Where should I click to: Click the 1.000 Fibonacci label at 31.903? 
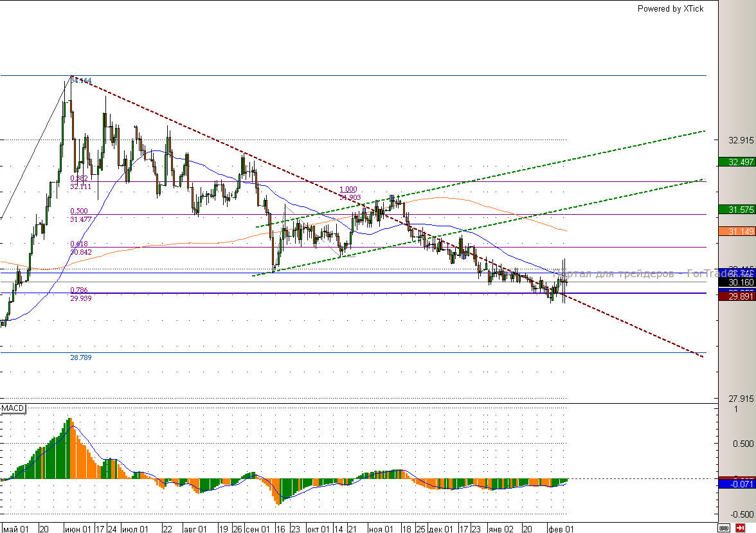tap(348, 190)
